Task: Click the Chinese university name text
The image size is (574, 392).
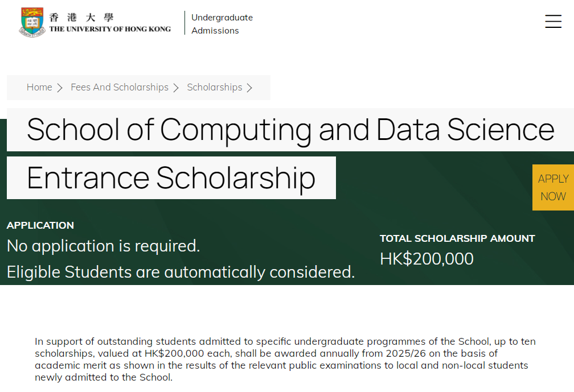Action: pyautogui.click(x=81, y=17)
